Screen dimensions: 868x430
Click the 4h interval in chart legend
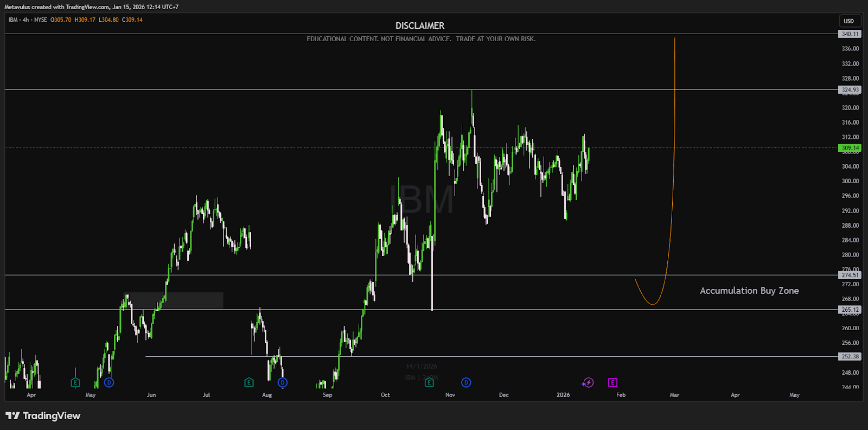(x=25, y=20)
